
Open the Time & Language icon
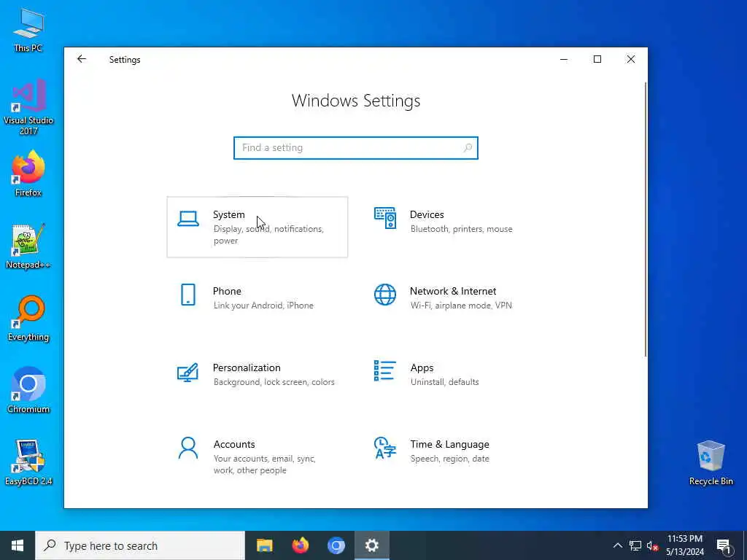(x=385, y=448)
